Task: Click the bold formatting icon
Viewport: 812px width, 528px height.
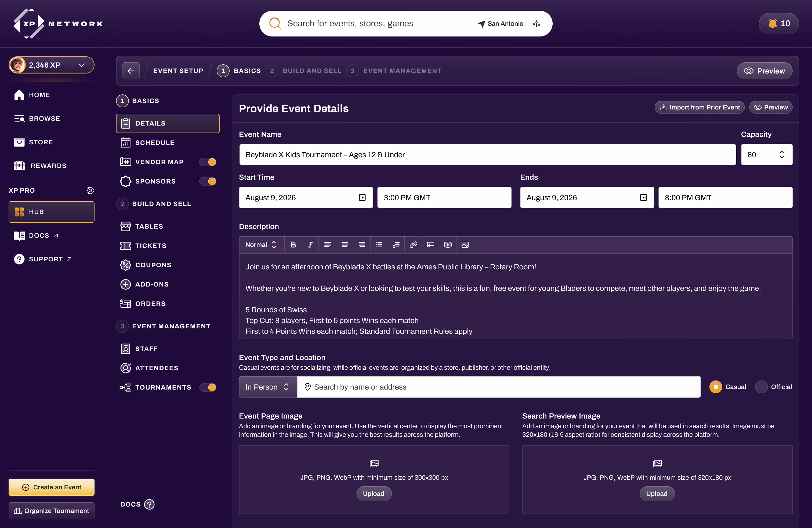Action: click(x=293, y=245)
